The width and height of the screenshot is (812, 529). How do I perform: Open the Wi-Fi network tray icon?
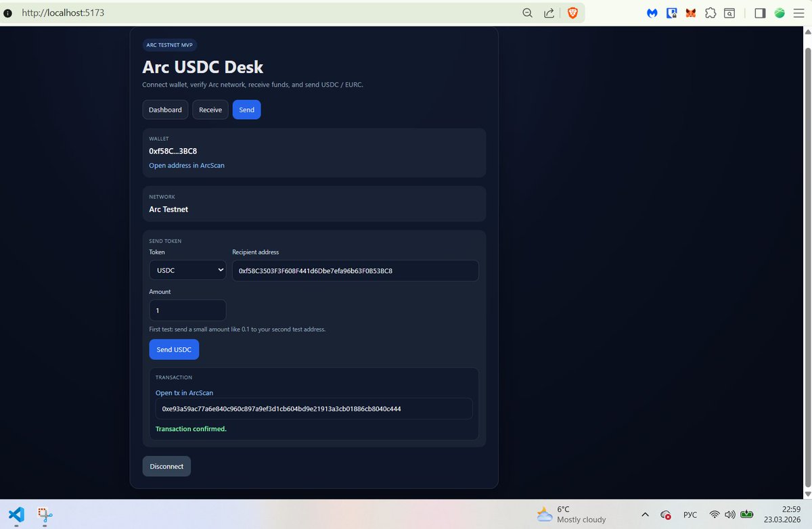click(715, 514)
